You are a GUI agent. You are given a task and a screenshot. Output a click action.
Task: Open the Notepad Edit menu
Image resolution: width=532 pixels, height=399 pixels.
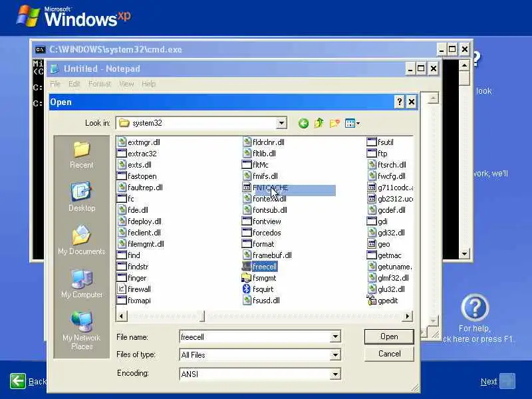(x=74, y=84)
